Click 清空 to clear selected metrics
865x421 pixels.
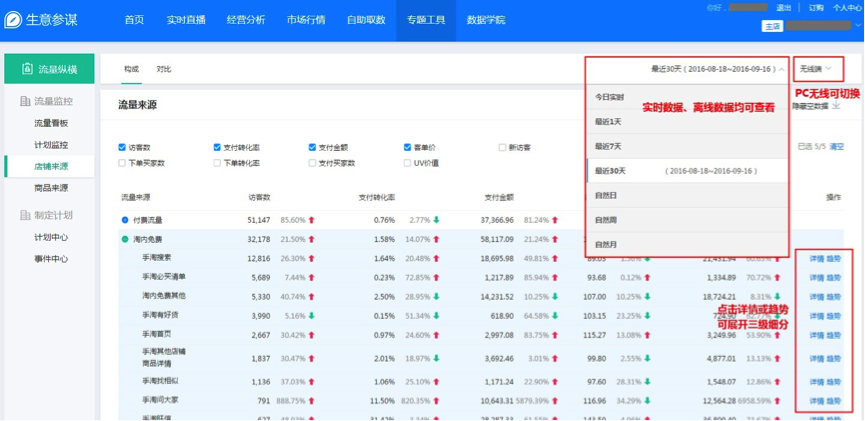[x=837, y=146]
